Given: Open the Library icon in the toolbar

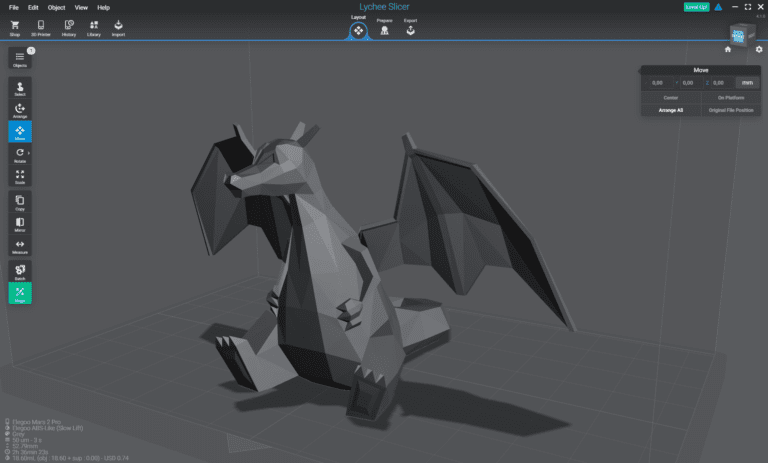Looking at the screenshot, I should 94,28.
